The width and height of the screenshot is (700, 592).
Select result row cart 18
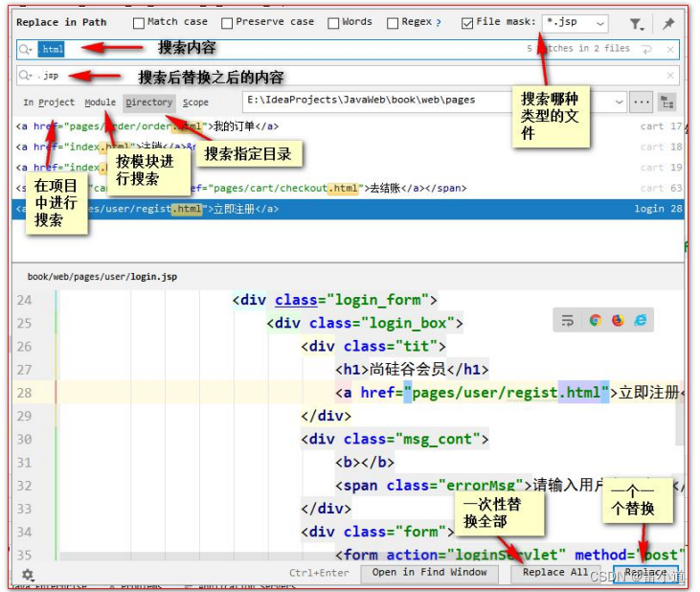point(348,147)
